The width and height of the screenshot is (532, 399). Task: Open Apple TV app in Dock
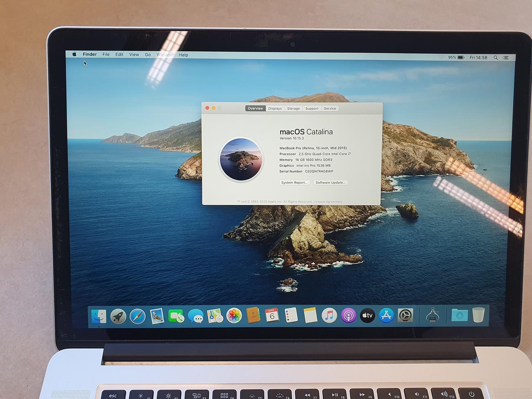coord(367,316)
